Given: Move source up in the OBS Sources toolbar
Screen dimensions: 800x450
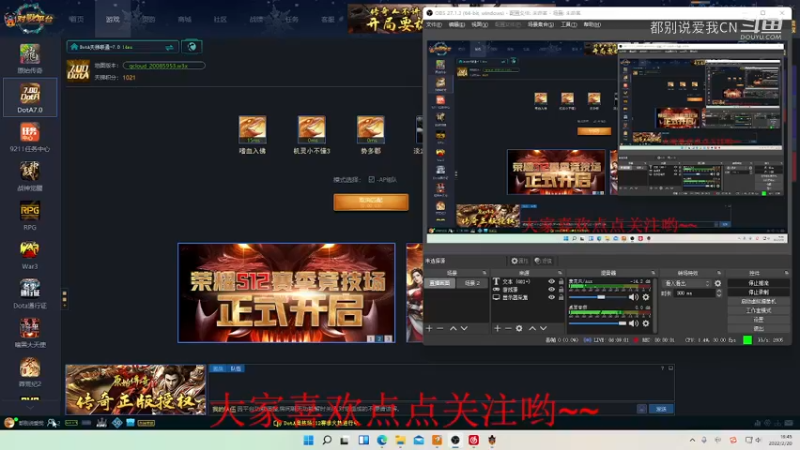Looking at the screenshot, I should click(532, 329).
